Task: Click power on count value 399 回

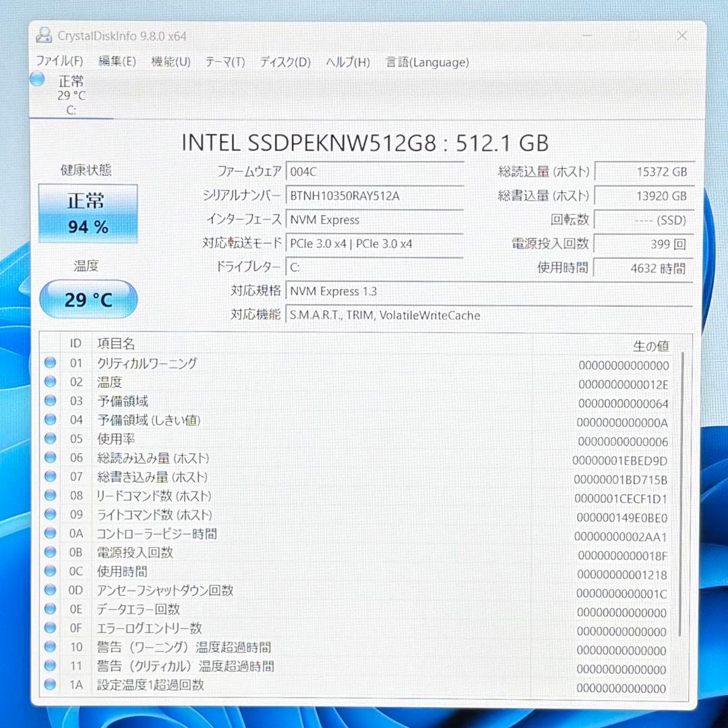Action: tap(644, 244)
